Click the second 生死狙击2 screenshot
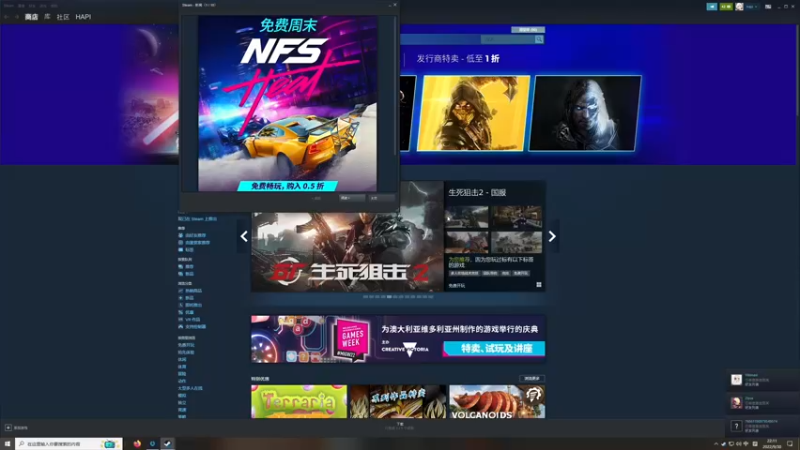Viewport: 800px width, 450px height. point(516,217)
